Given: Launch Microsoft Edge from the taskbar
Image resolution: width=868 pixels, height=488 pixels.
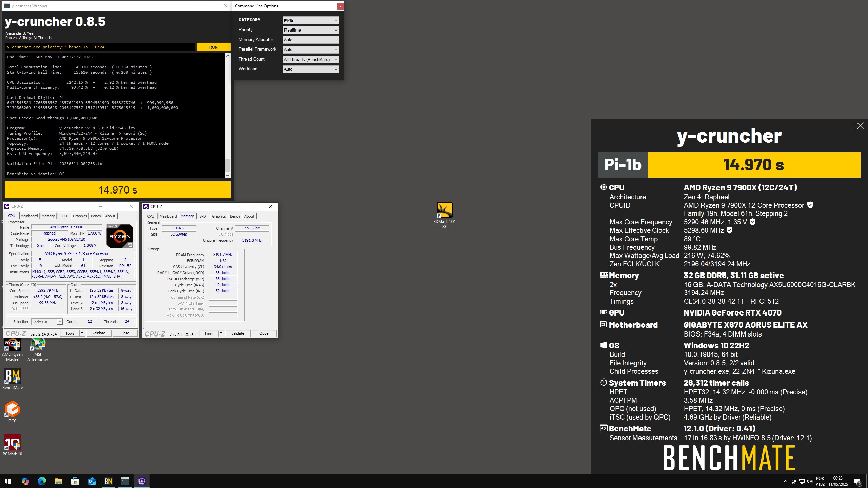Looking at the screenshot, I should pyautogui.click(x=42, y=481).
